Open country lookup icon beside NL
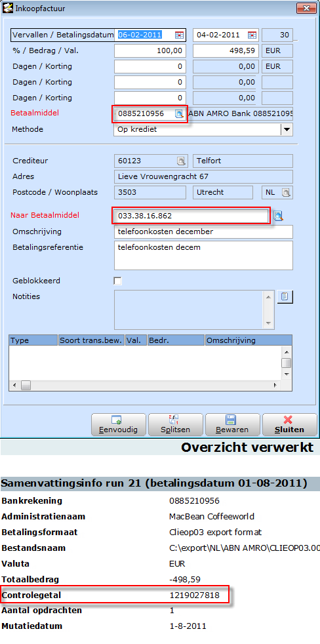320x644 pixels. pyautogui.click(x=286, y=192)
